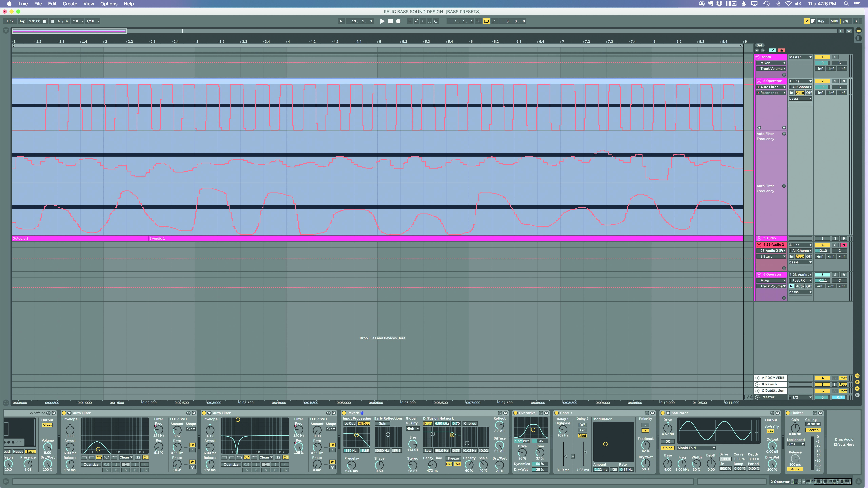The width and height of the screenshot is (868, 488).
Task: Open the Master output routing dropdown on basss
Action: pyautogui.click(x=800, y=57)
